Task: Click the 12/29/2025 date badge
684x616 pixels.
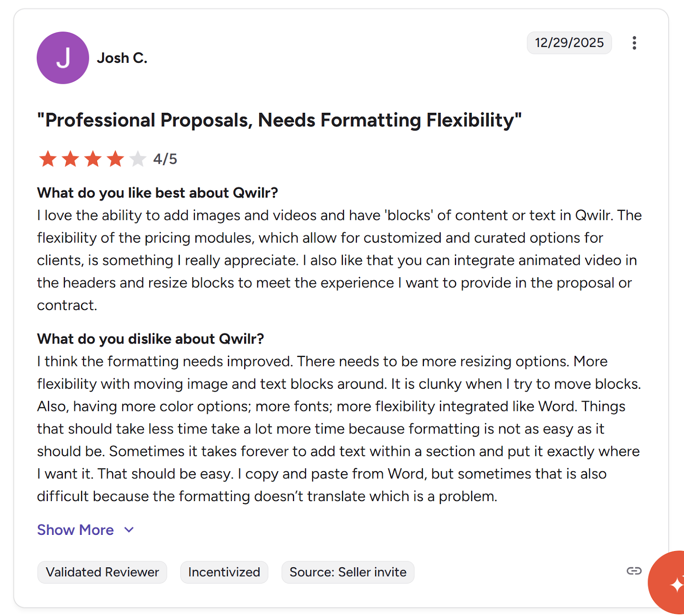Action: (x=569, y=43)
